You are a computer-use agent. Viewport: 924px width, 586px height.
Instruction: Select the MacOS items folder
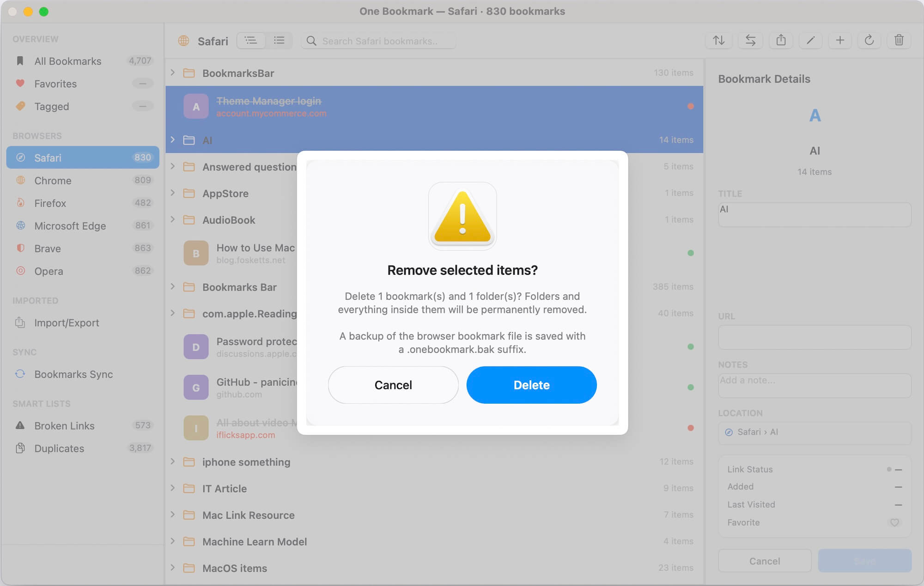pos(434,568)
